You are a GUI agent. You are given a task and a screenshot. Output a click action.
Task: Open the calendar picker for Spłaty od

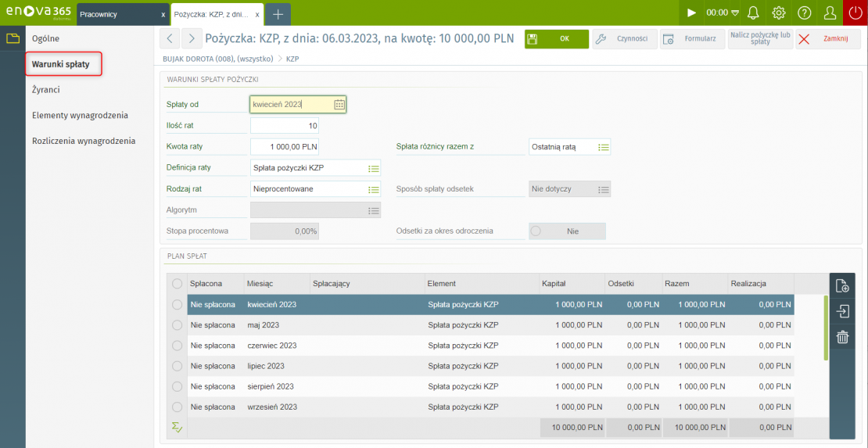tap(339, 104)
